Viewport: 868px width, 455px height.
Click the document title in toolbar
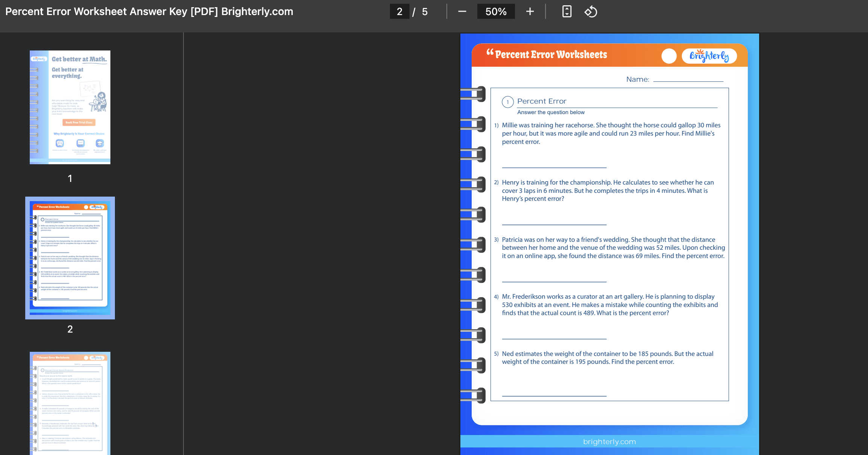(x=149, y=12)
